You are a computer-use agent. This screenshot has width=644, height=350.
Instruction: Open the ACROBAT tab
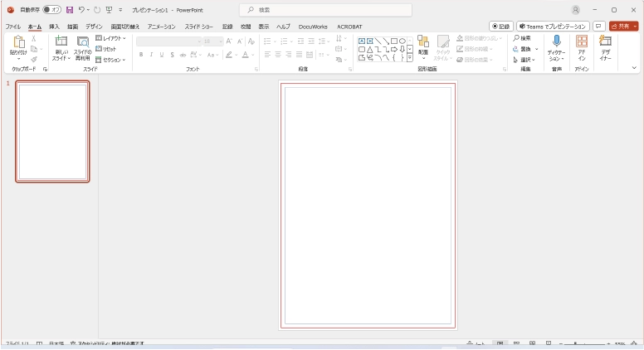[x=349, y=27]
